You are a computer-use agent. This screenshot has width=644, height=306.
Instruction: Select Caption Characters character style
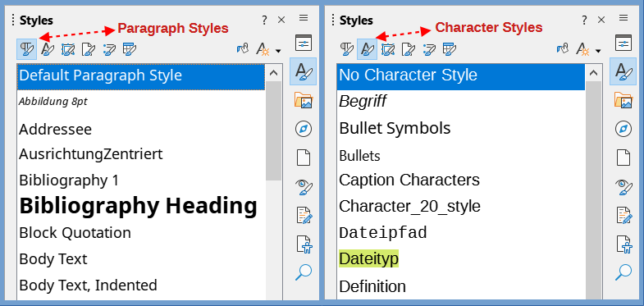409,180
